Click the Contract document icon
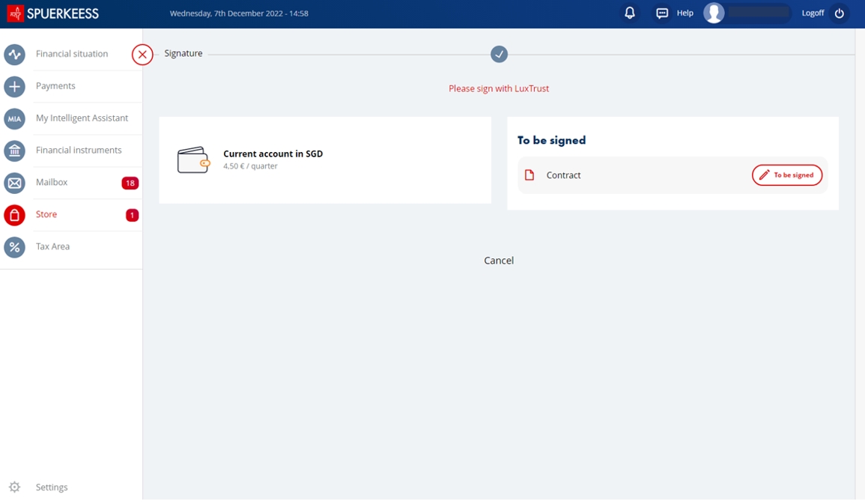 [529, 175]
